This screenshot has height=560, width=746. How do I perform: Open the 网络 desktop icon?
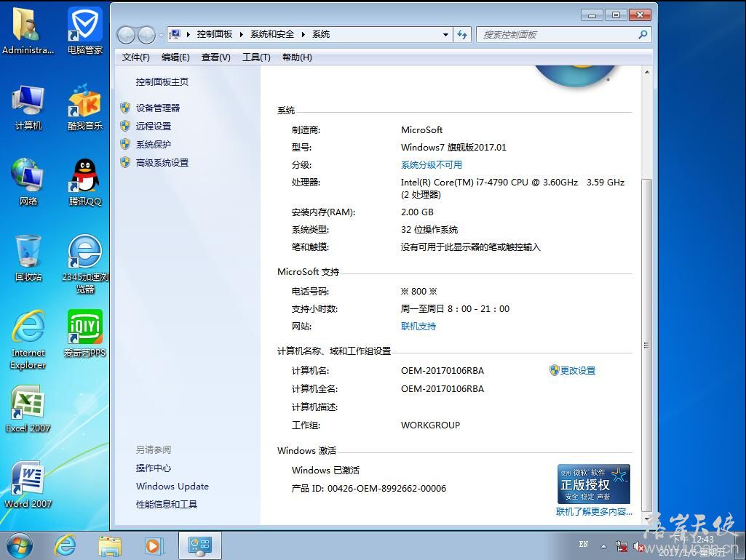[x=28, y=183]
